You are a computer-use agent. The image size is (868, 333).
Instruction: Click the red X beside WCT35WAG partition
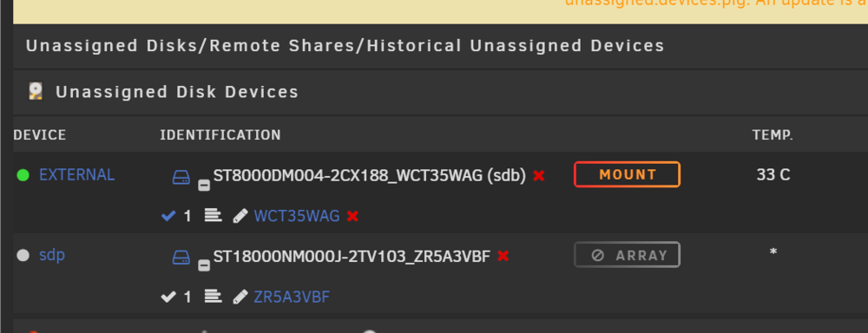click(352, 216)
